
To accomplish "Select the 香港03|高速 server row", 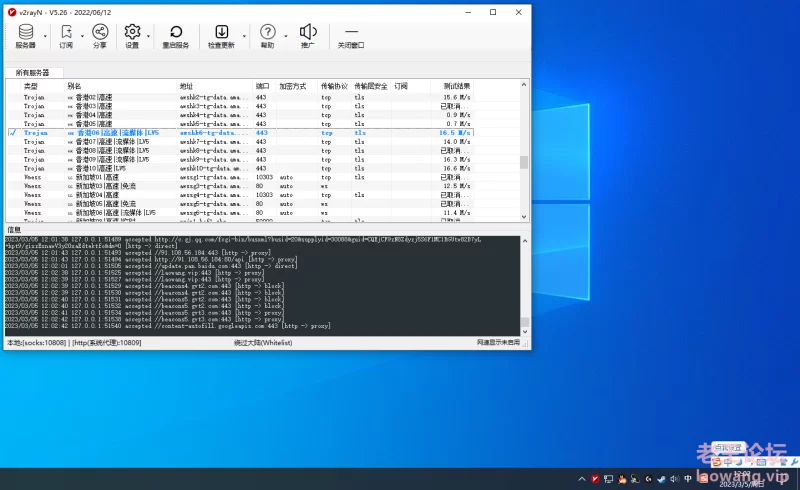I will [240, 106].
